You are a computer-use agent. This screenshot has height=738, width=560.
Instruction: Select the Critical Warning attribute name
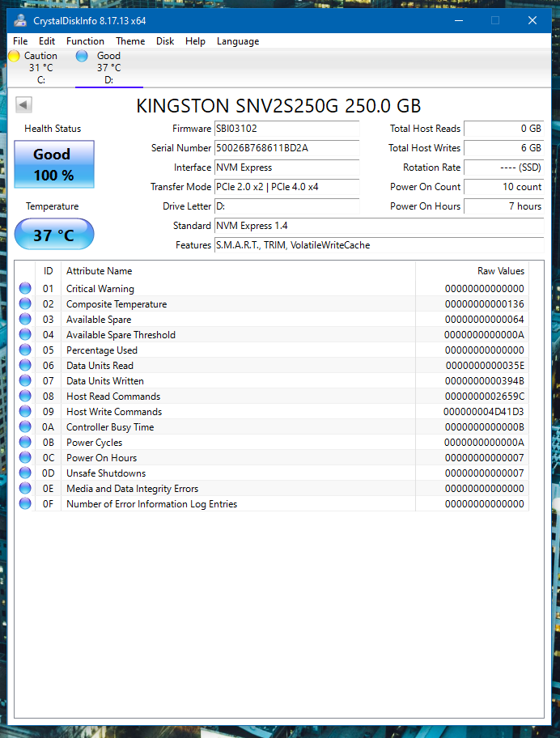tap(100, 289)
